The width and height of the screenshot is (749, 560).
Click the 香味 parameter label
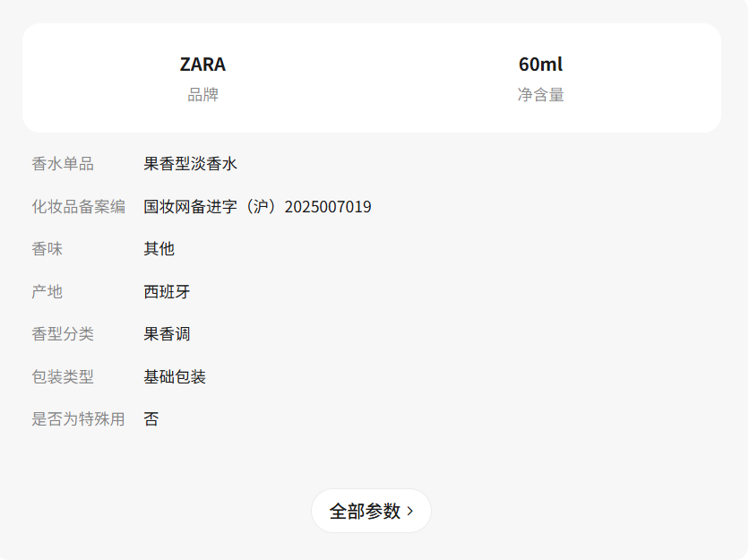click(x=47, y=249)
